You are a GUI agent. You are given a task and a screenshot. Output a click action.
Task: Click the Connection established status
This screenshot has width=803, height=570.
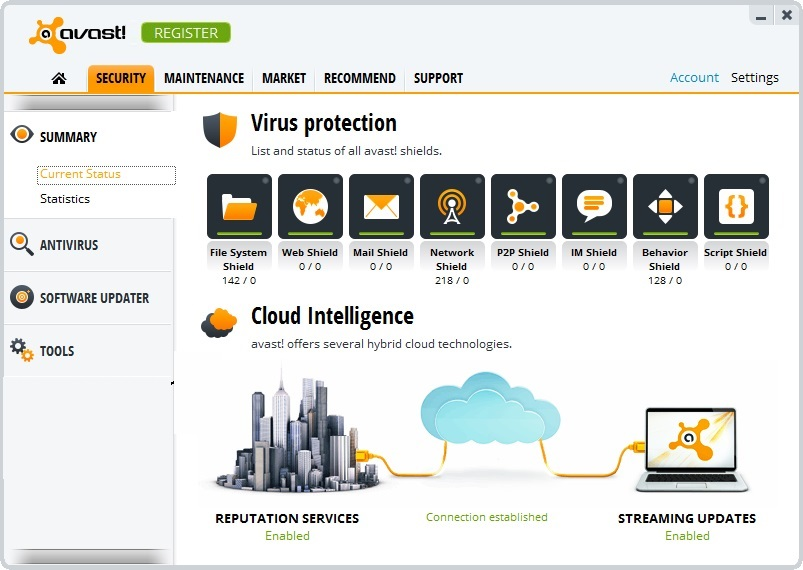(487, 517)
